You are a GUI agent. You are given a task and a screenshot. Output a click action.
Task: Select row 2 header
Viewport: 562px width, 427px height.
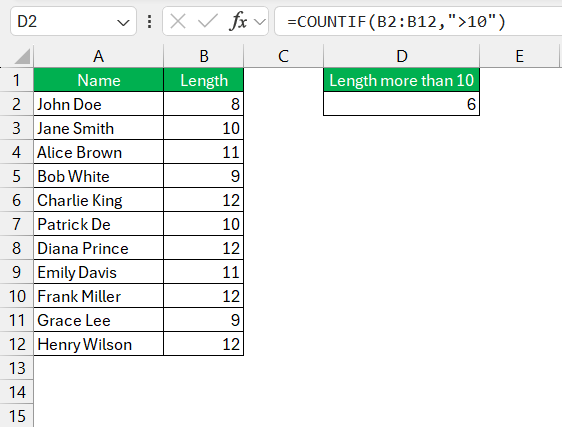[16, 104]
